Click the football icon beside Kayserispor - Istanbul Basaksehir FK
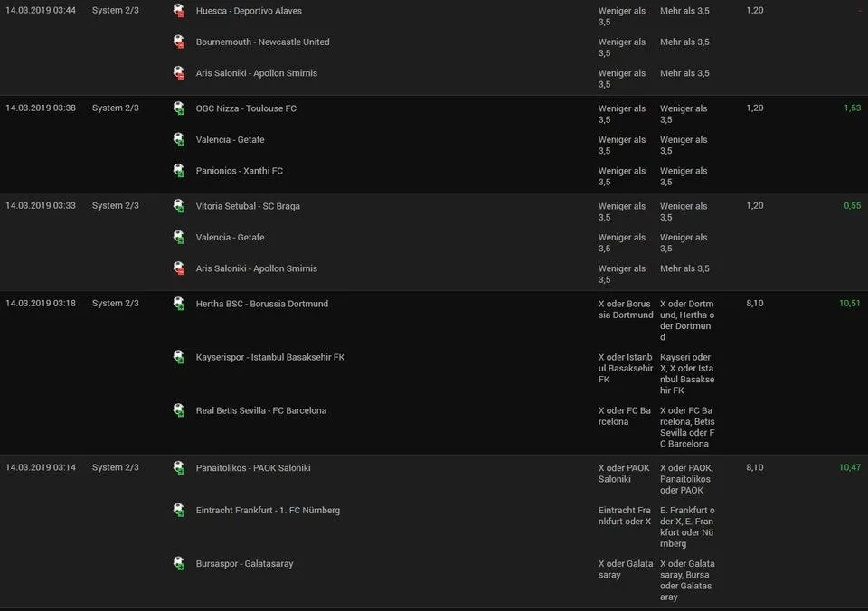Viewport: 868px width, 611px height. pyautogui.click(x=178, y=357)
